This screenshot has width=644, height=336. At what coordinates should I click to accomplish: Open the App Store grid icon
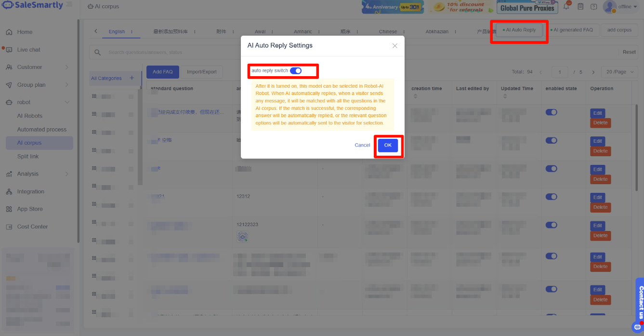tap(9, 209)
